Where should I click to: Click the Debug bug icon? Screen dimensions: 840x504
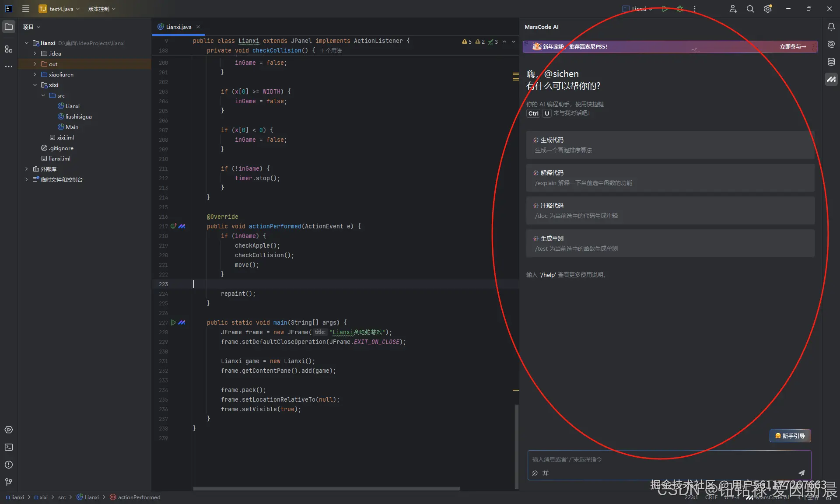click(x=680, y=9)
